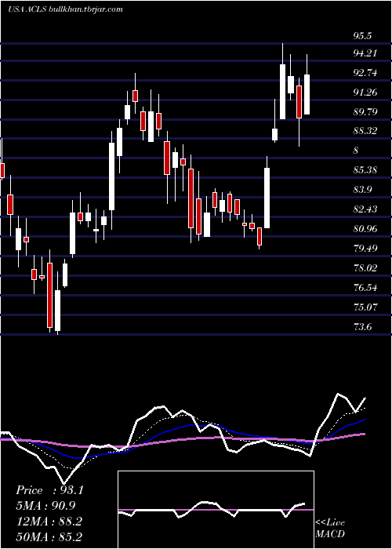This screenshot has height=549, width=392.
Task: Select the 75.07 price axis label
Action: point(365,307)
